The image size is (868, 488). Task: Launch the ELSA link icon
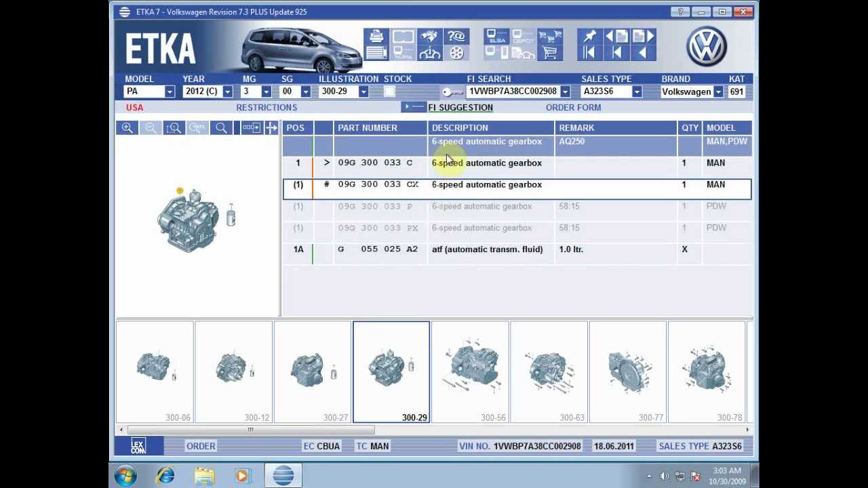pyautogui.click(x=497, y=37)
